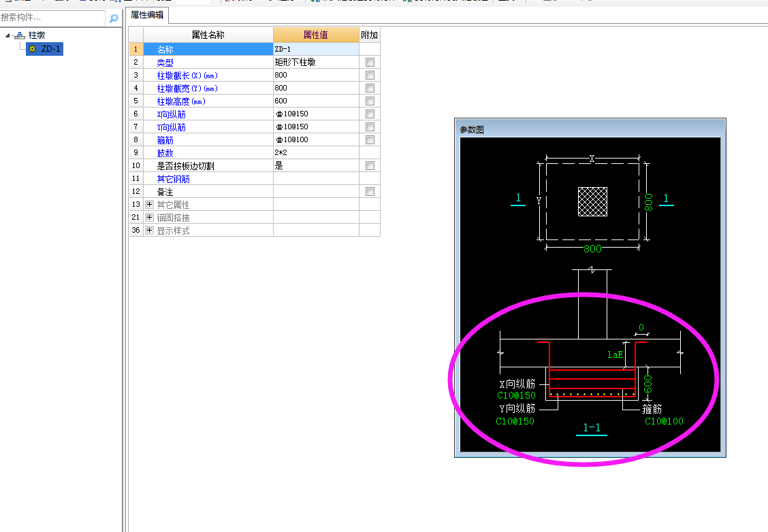Viewport: 768px width, 532px height.
Task: Click the empty 备注 value cell
Action: coord(316,191)
